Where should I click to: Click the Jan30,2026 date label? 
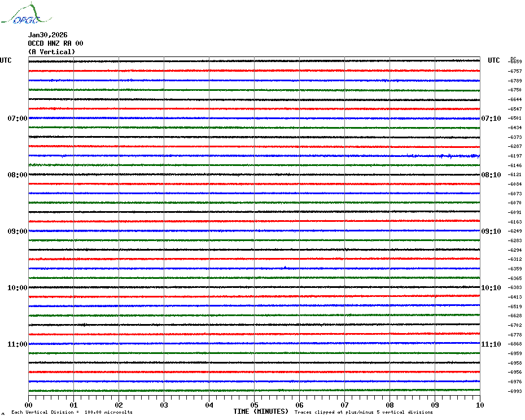(x=47, y=35)
